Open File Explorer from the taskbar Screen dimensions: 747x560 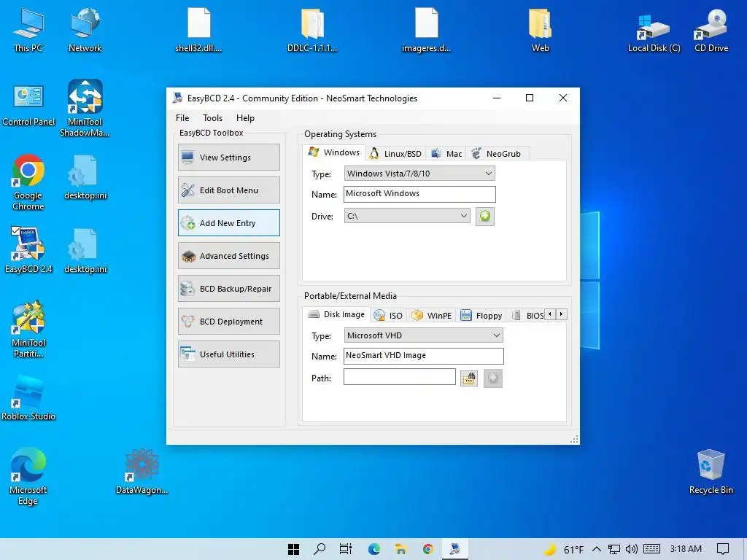coord(400,549)
